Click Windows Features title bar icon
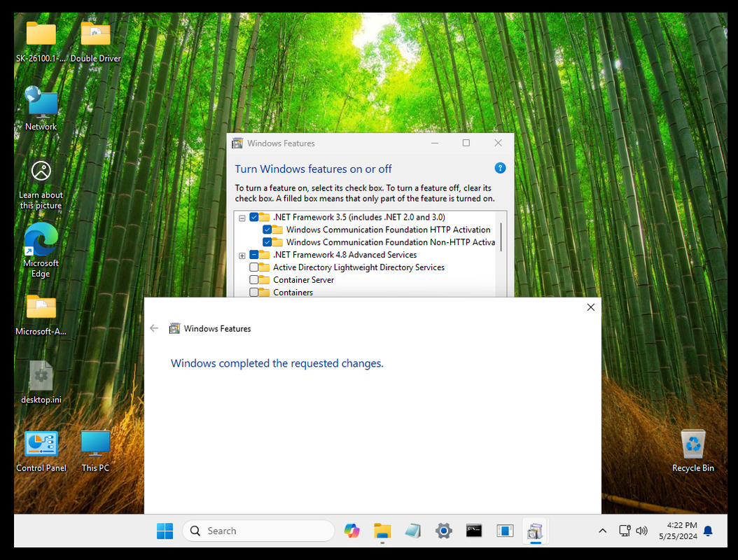 coord(237,143)
